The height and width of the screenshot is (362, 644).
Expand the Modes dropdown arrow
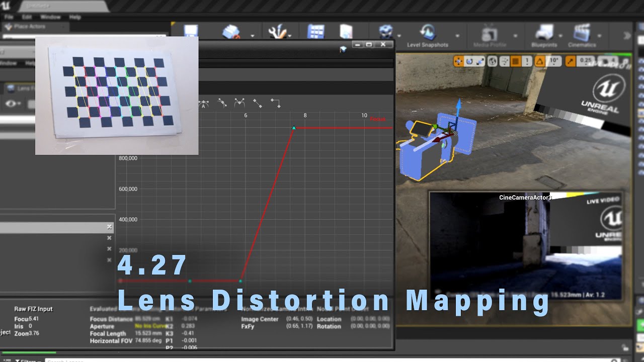click(x=290, y=36)
